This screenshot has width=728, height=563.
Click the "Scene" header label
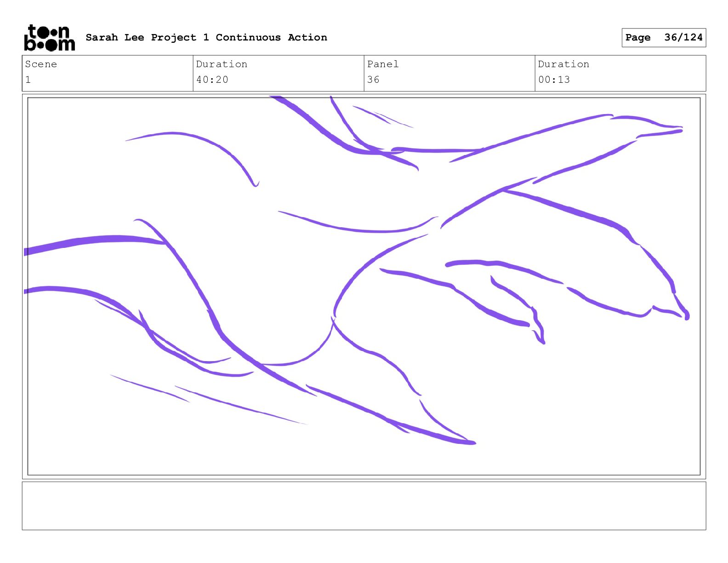(41, 64)
